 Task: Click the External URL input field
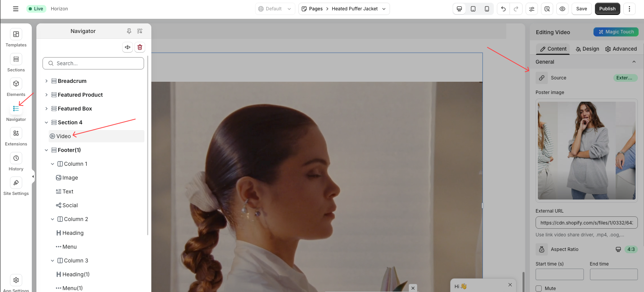587,223
